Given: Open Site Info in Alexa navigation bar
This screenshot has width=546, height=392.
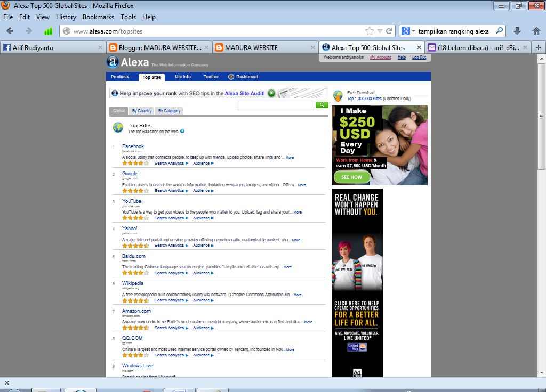Looking at the screenshot, I should tap(183, 77).
